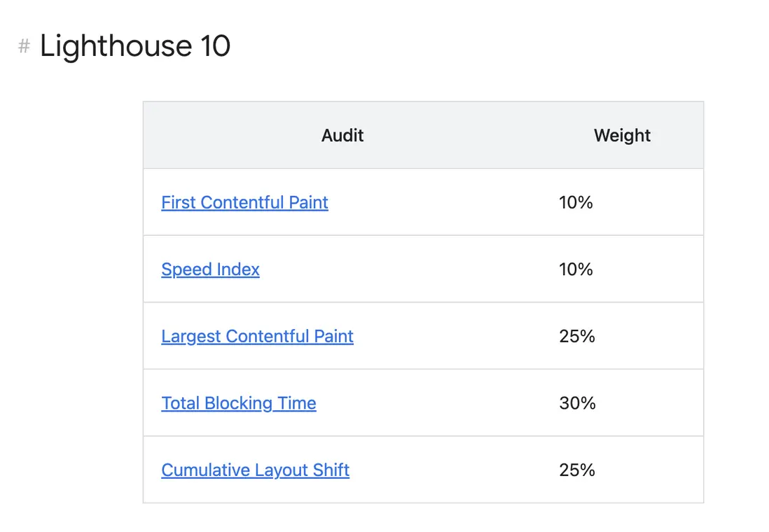This screenshot has height=532, width=769.
Task: Follow the Largest Contentful Paint link
Action: tap(257, 337)
